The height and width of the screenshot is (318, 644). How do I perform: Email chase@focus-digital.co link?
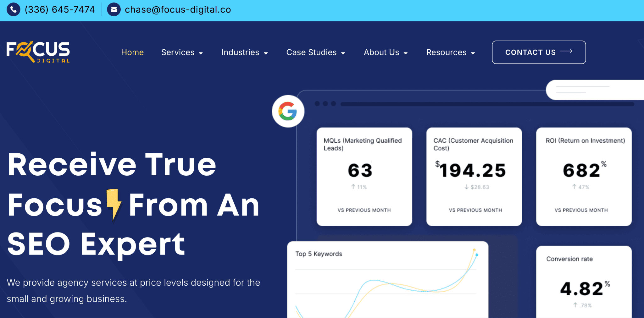tap(178, 10)
